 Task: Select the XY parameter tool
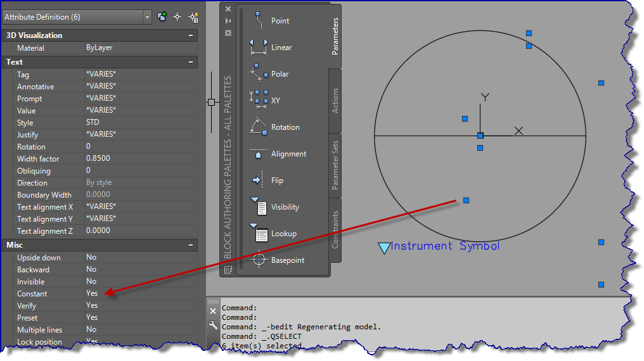(x=265, y=101)
